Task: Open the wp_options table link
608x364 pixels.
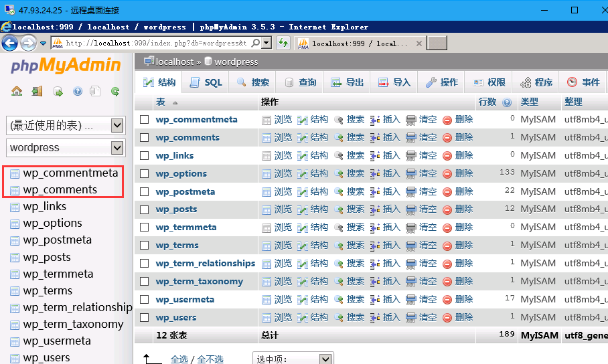Action: [181, 174]
